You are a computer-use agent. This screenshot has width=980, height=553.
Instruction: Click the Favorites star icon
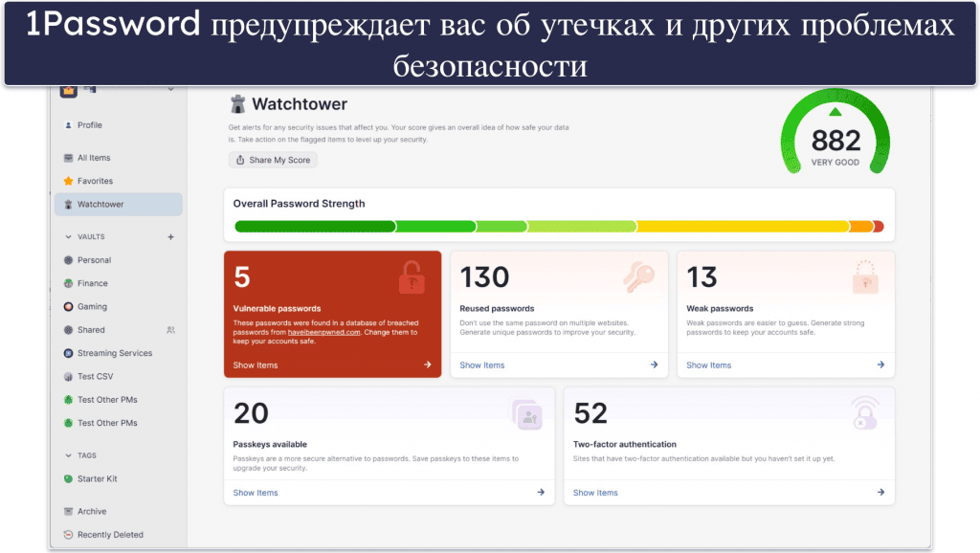coord(68,181)
